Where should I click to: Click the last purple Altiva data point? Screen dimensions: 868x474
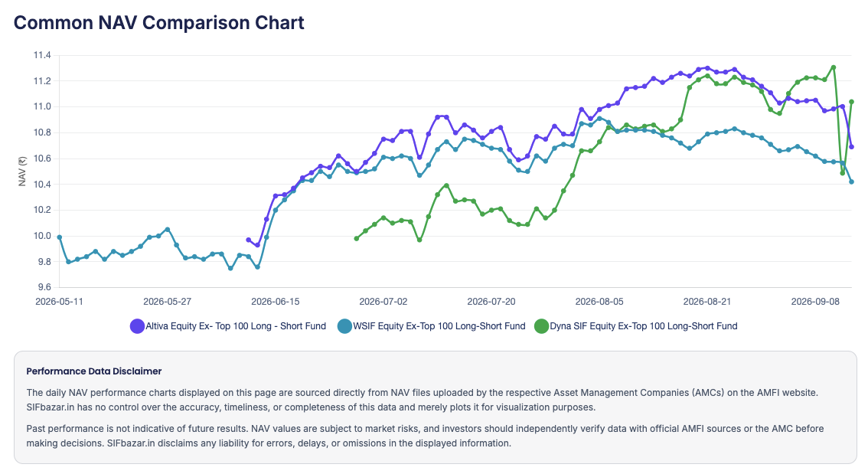[851, 147]
